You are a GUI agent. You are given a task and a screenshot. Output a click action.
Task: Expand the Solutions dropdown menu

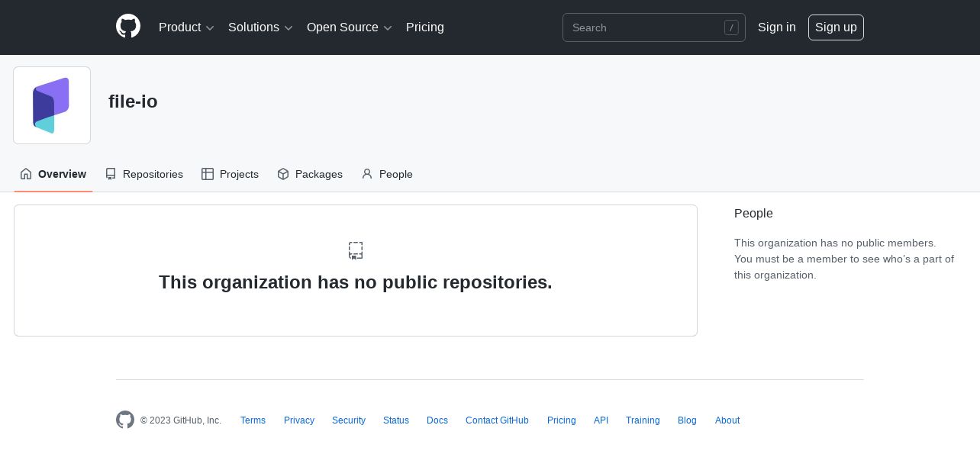click(260, 27)
